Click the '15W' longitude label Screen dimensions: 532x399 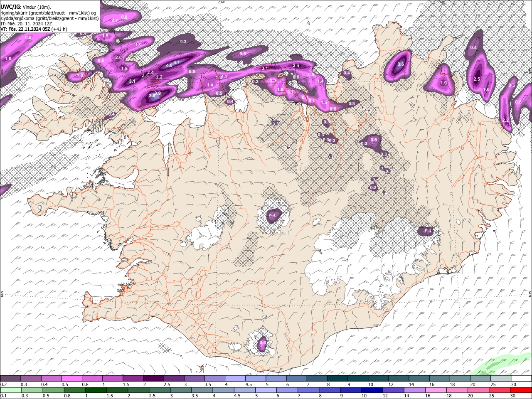[441, 2]
